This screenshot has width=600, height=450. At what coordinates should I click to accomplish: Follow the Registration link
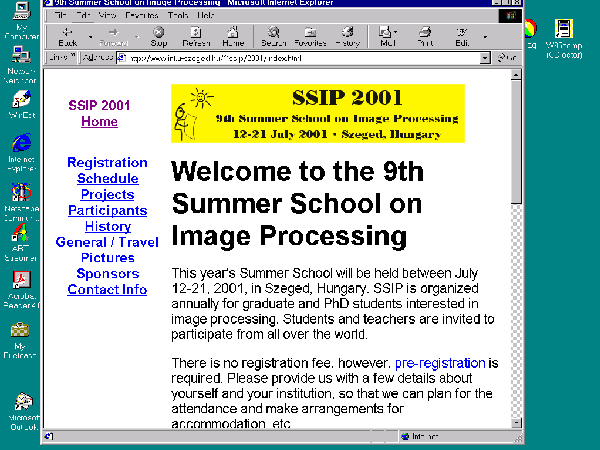click(107, 162)
